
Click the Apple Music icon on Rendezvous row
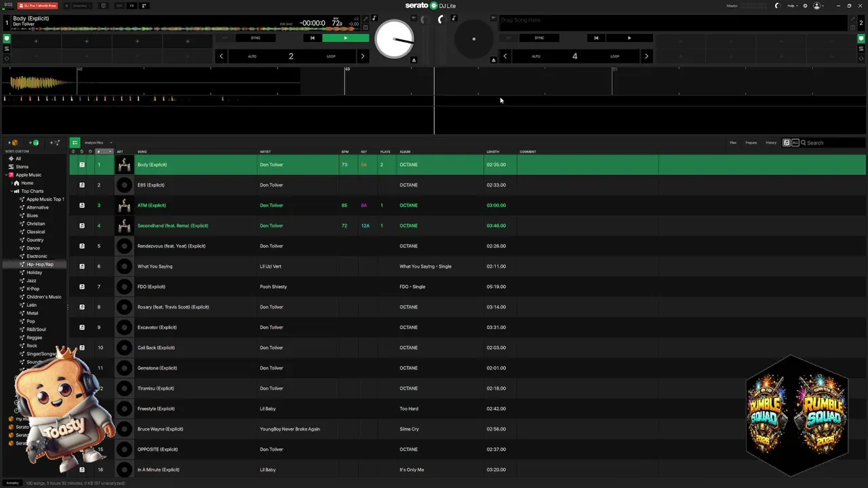point(82,246)
